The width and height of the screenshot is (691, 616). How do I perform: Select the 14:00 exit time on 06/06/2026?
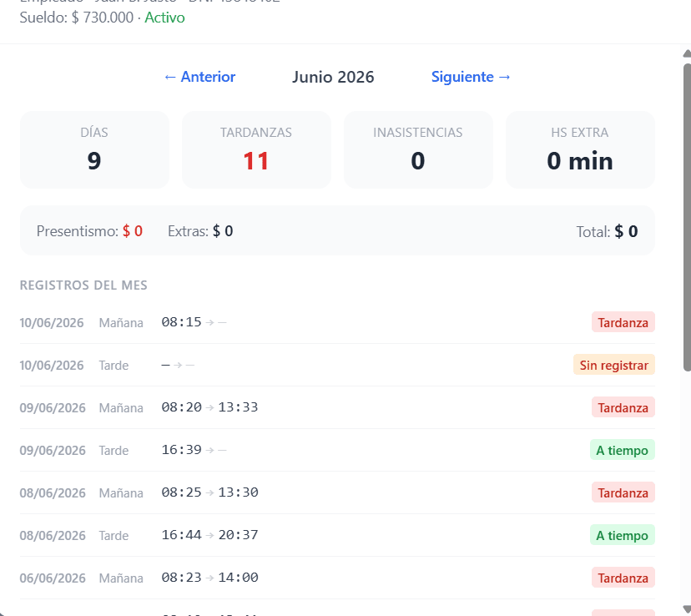(x=238, y=578)
